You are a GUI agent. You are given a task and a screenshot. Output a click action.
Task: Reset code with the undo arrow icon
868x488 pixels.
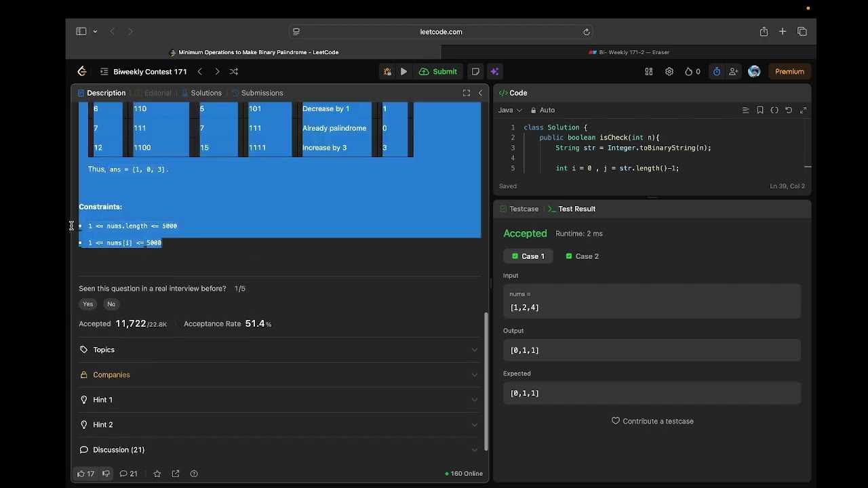coord(789,110)
